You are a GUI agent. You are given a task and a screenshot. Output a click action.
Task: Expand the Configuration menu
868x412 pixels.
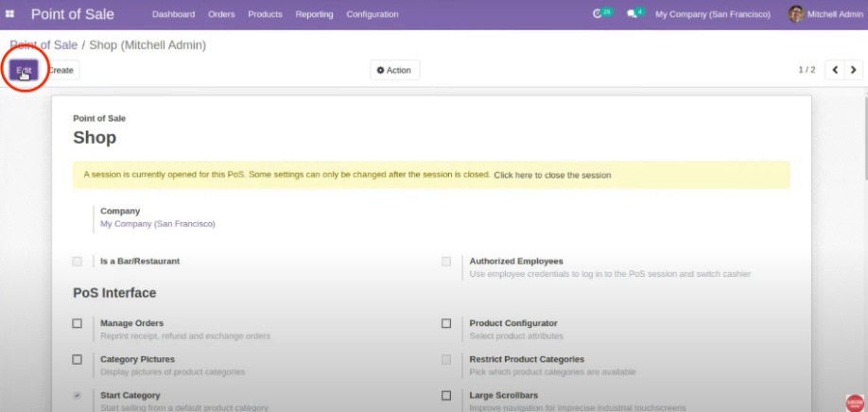pyautogui.click(x=372, y=14)
